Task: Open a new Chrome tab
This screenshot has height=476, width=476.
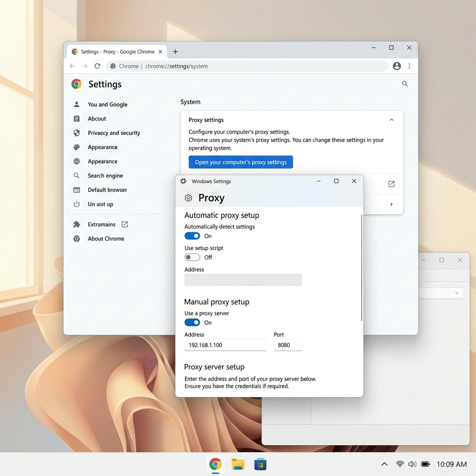Action: (x=175, y=52)
